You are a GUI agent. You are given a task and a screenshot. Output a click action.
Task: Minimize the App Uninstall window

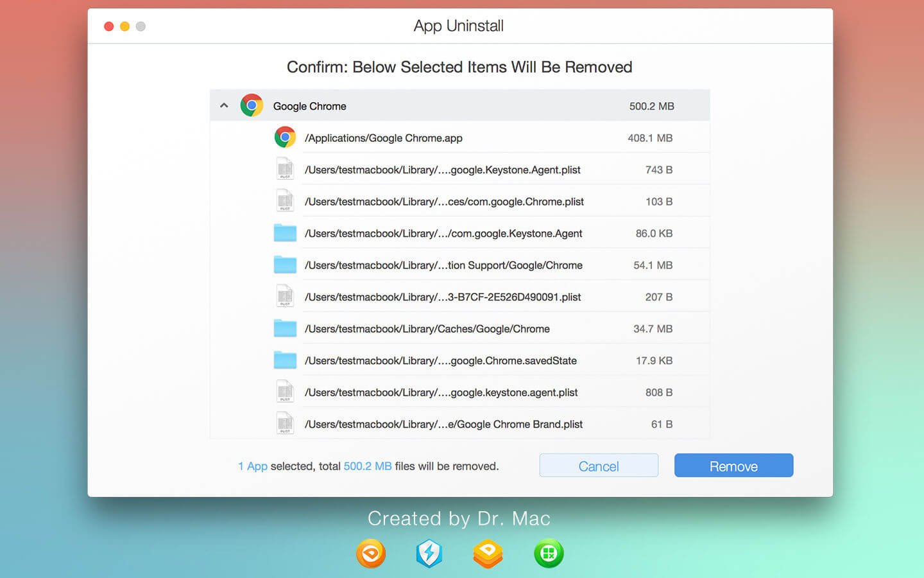(124, 26)
